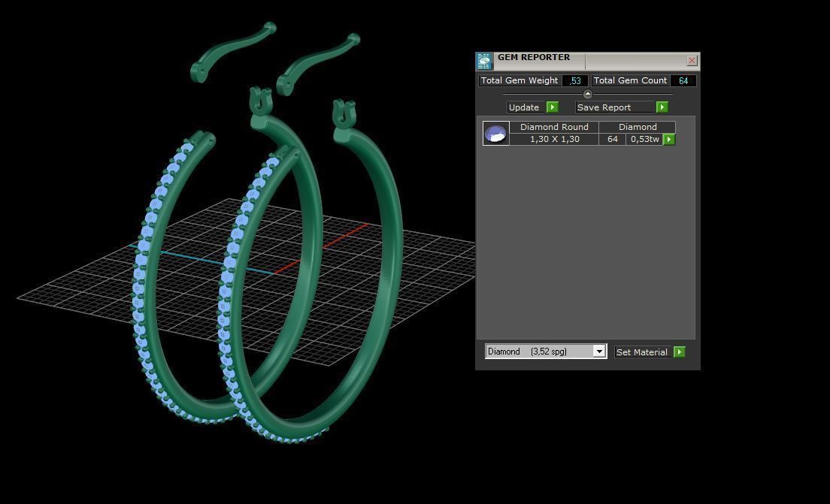This screenshot has width=830, height=504.
Task: Click the green arrow beside Update
Action: (552, 107)
